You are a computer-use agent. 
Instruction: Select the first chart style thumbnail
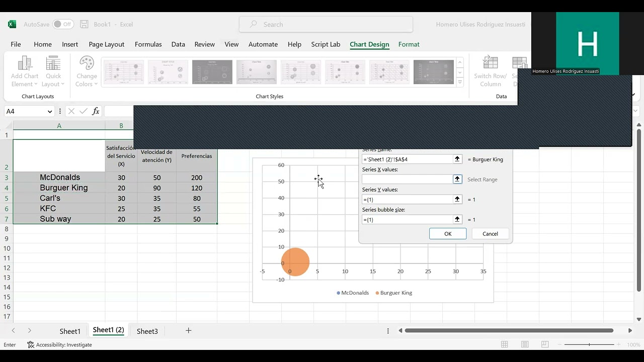click(124, 72)
